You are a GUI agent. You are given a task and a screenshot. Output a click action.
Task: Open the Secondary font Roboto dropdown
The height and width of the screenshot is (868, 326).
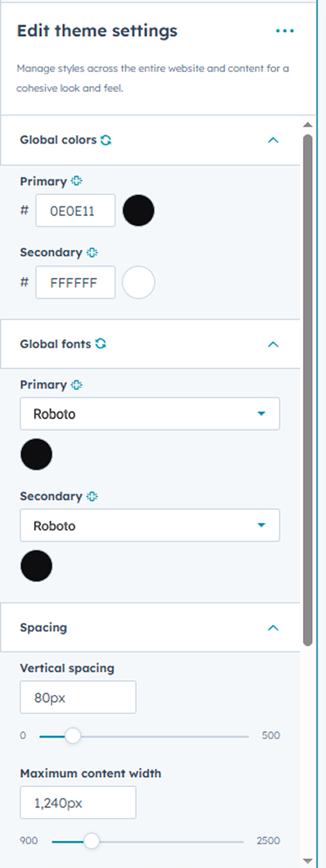[x=150, y=525]
